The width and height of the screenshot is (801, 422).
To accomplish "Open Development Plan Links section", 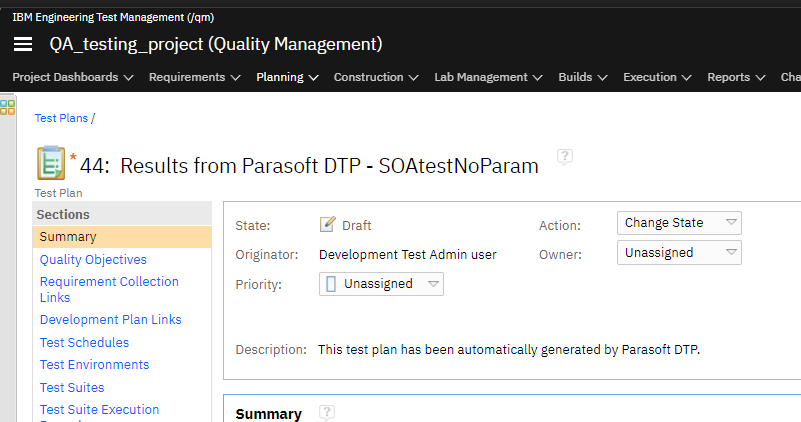I will (110, 319).
